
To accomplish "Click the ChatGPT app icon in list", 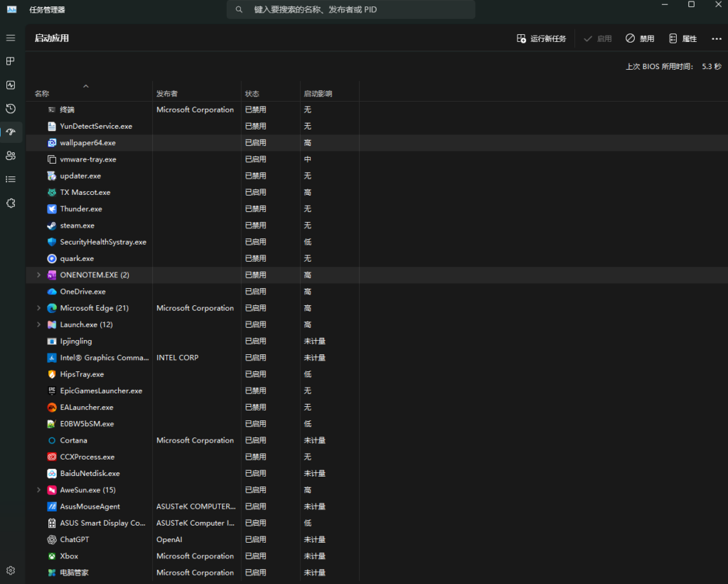I will tap(51, 540).
